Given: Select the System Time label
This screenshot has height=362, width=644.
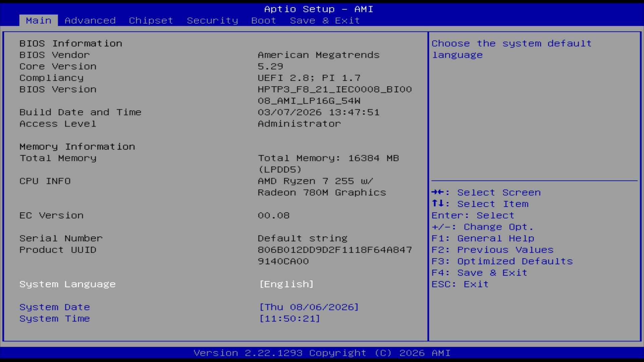Looking at the screenshot, I should click(x=55, y=318).
